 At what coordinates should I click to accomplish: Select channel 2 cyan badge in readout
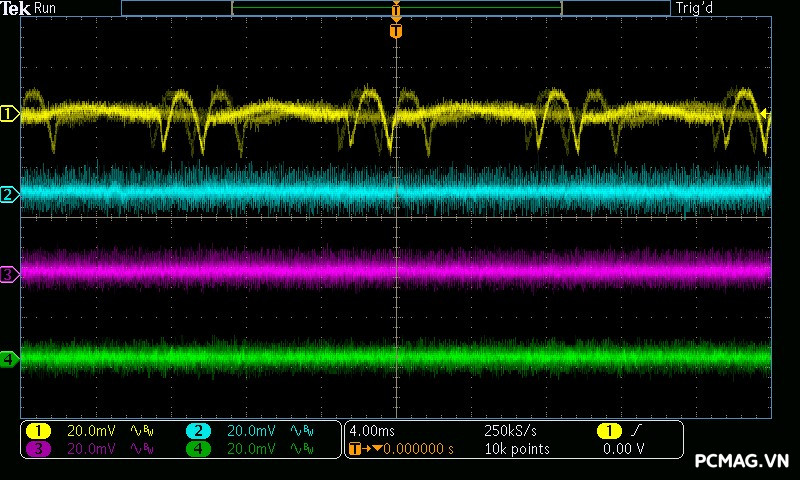click(198, 431)
